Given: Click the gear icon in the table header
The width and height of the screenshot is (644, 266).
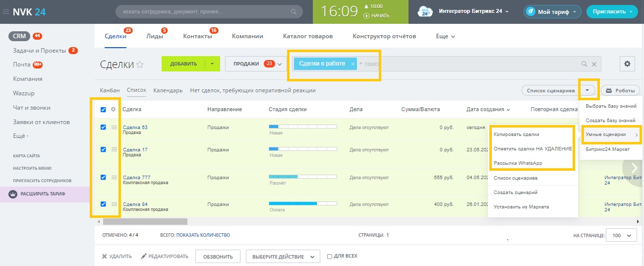Looking at the screenshot, I should click(x=113, y=110).
